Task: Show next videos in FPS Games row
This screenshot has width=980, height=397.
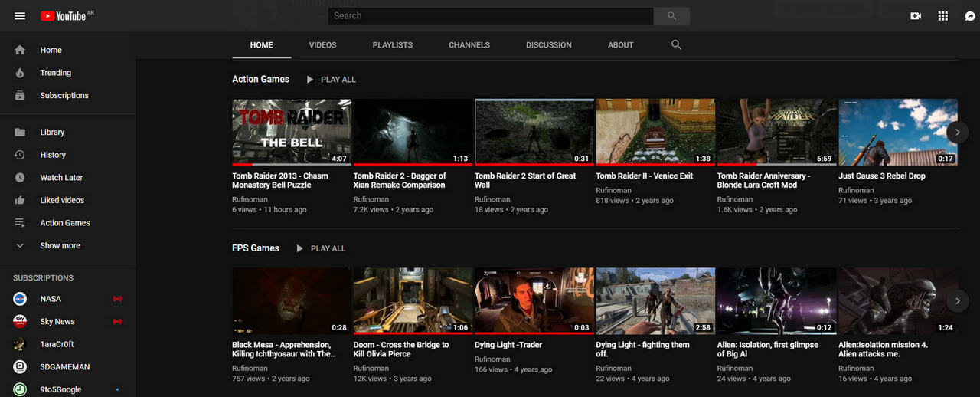Action: point(957,300)
